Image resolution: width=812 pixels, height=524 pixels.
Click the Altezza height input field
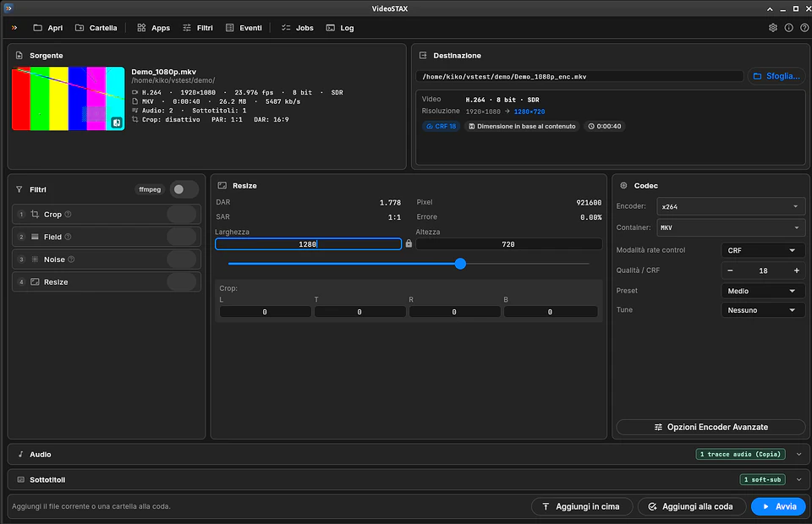click(508, 244)
